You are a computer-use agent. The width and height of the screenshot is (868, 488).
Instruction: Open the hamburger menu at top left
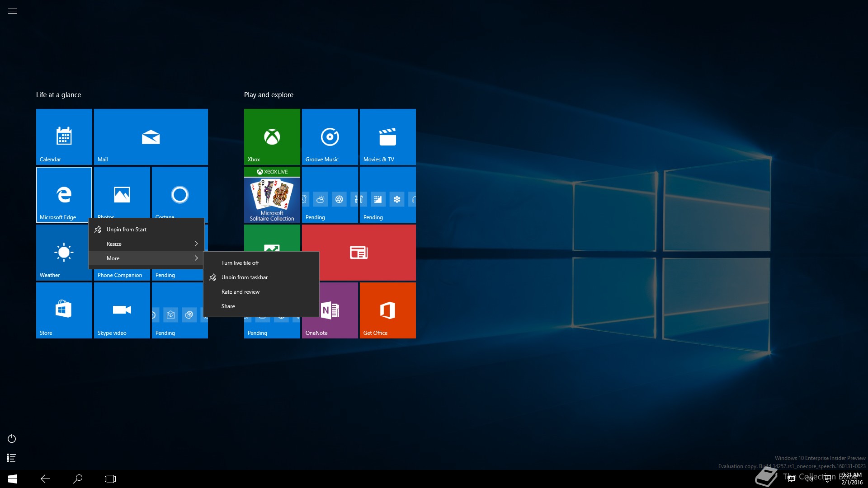point(13,11)
